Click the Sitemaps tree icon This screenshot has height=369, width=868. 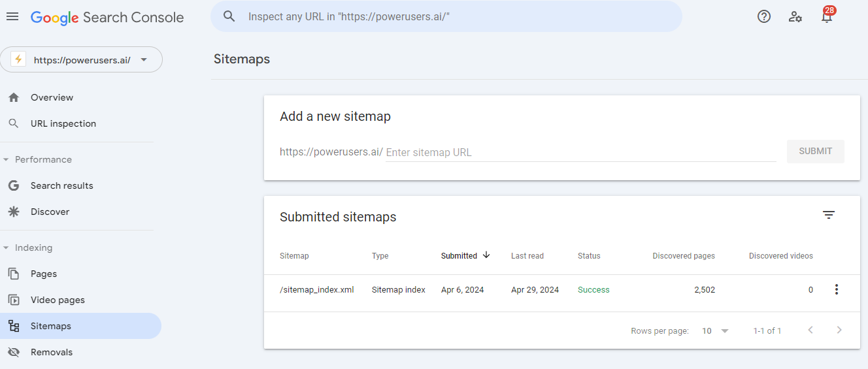pyautogui.click(x=14, y=326)
